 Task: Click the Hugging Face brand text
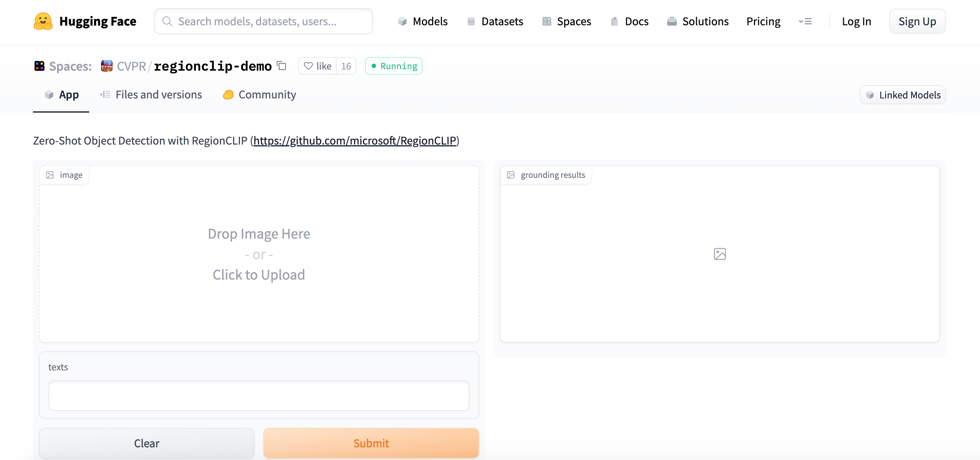98,21
